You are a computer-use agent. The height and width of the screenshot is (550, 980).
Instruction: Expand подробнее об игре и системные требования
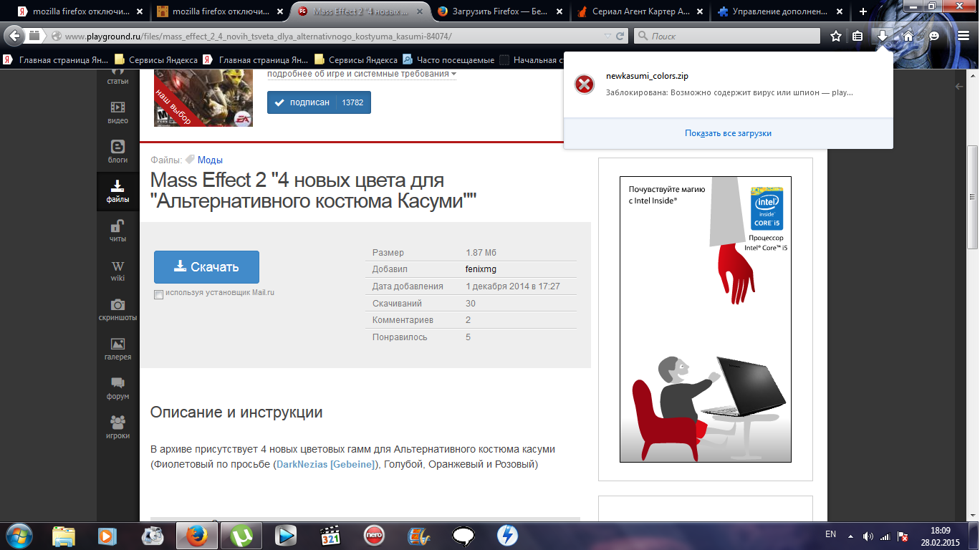coord(362,74)
